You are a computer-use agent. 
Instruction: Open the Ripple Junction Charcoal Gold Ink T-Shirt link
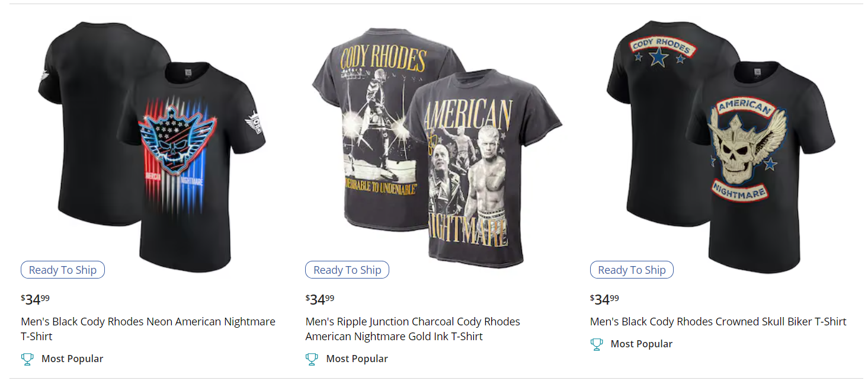pyautogui.click(x=412, y=329)
